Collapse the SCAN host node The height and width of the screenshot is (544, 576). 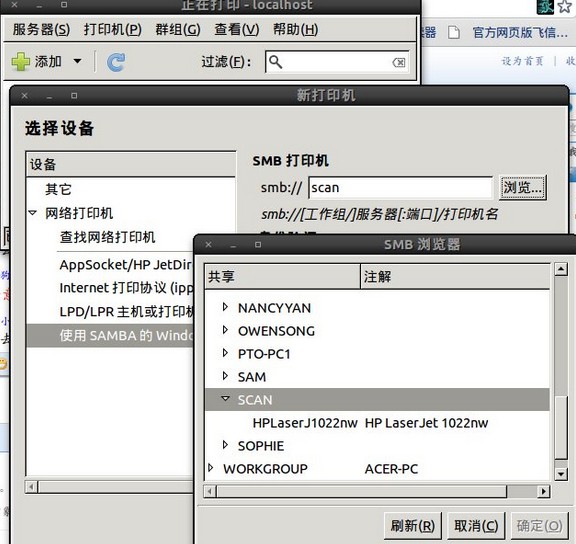[x=226, y=399]
